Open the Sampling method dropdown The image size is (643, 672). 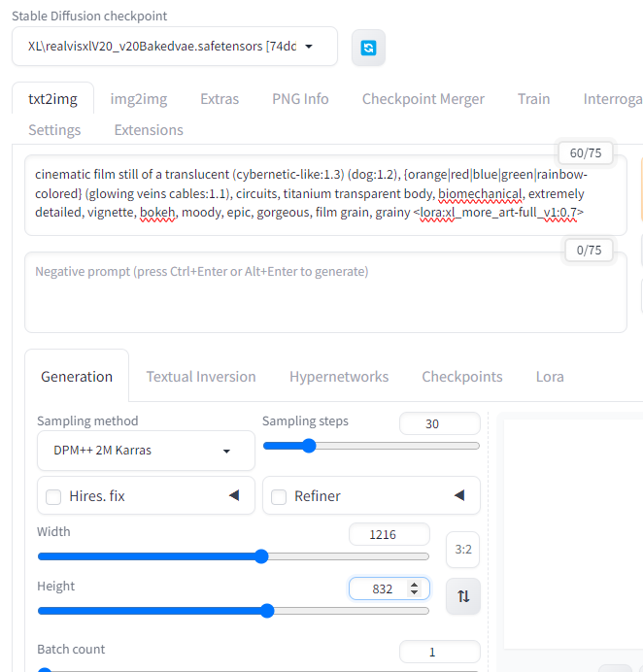coord(146,451)
